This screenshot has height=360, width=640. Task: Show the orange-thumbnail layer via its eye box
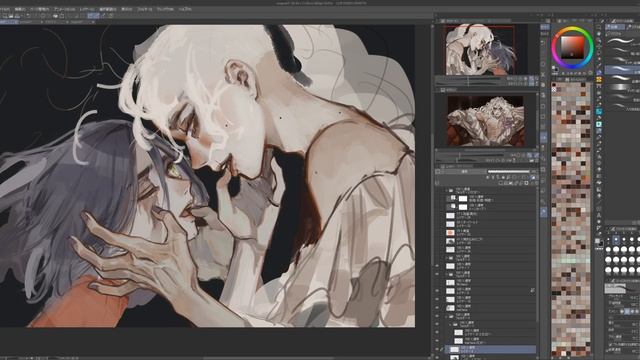[437, 232]
